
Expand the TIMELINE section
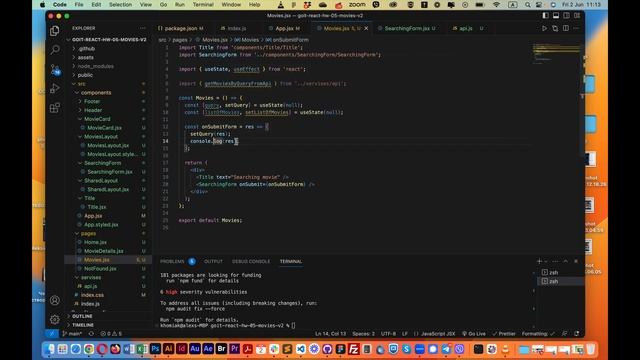(83, 325)
